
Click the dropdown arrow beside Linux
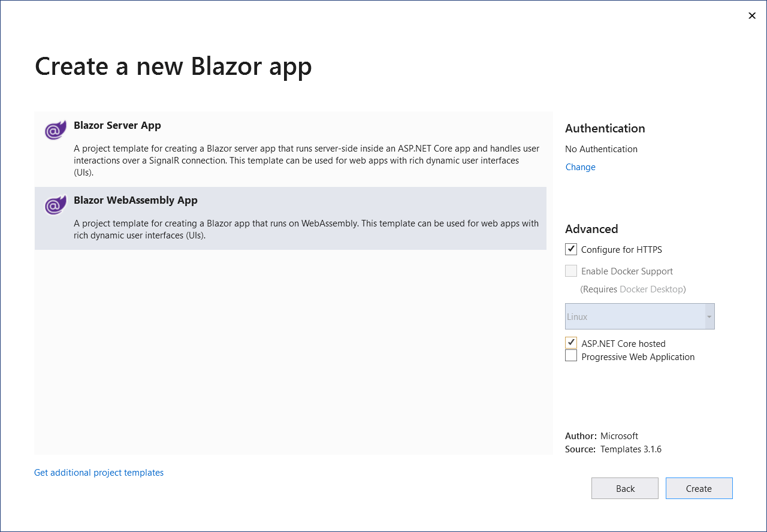pyautogui.click(x=709, y=316)
